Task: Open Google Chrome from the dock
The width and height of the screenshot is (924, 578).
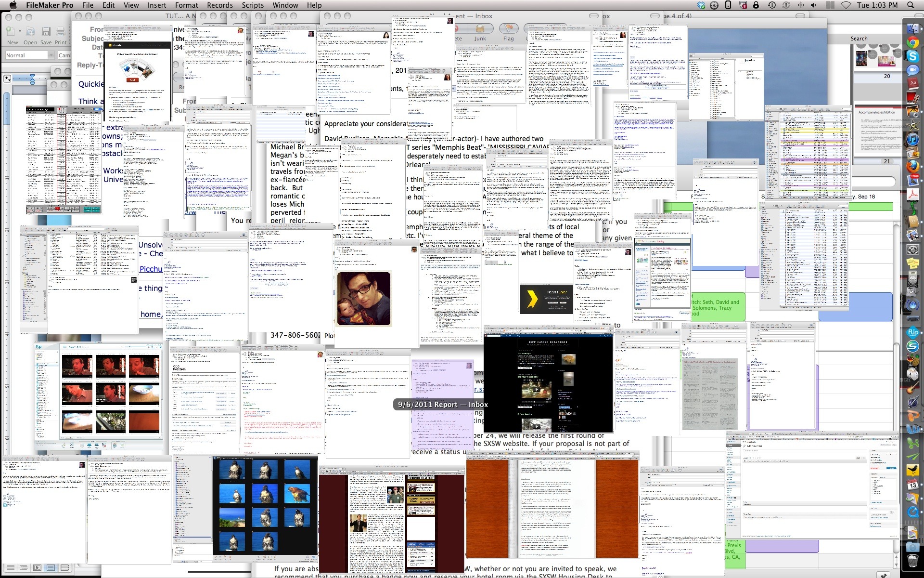Action: point(912,42)
